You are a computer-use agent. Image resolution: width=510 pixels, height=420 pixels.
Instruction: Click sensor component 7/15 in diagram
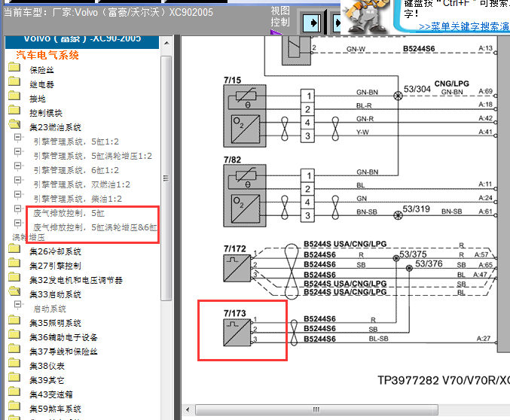245,116
